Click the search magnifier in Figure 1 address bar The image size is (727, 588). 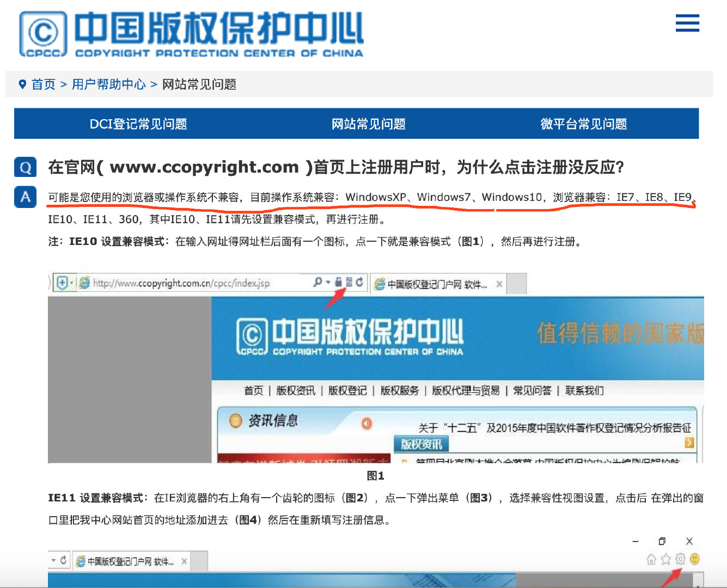[x=318, y=282]
